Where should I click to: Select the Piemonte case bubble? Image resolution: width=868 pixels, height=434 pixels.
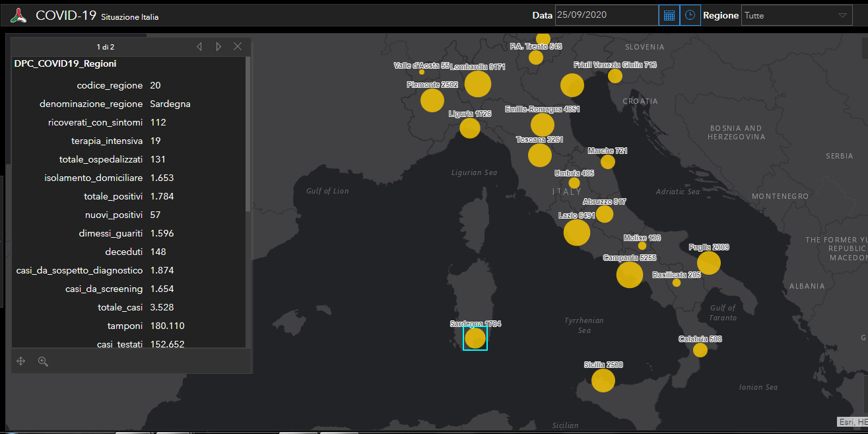(x=432, y=100)
